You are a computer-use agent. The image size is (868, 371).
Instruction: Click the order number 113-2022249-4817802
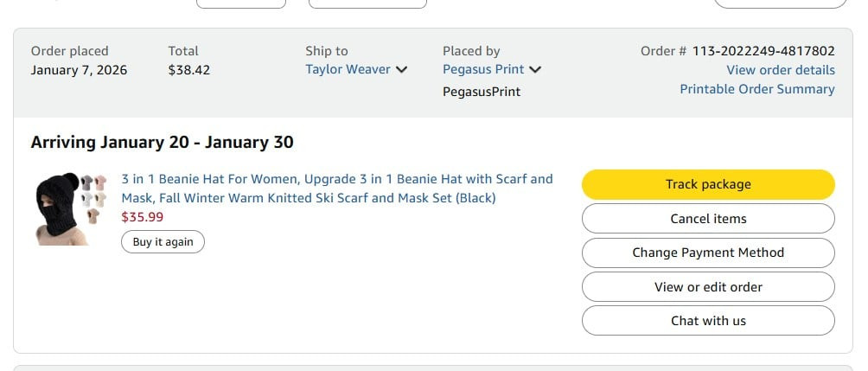pos(763,51)
